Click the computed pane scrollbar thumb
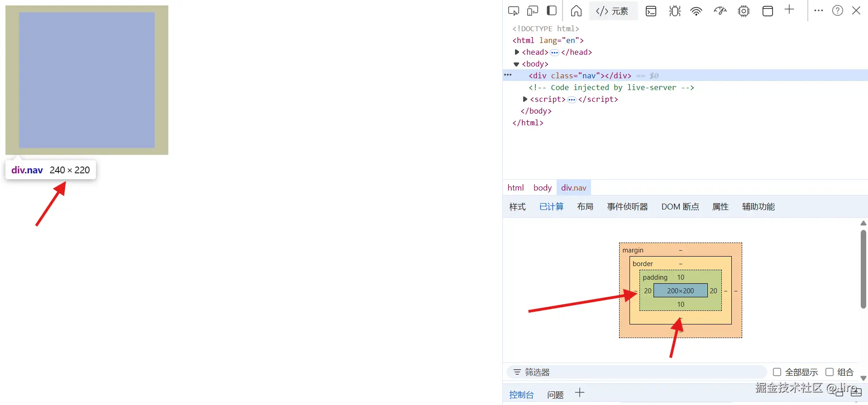Image resolution: width=868 pixels, height=405 pixels. pos(863,269)
